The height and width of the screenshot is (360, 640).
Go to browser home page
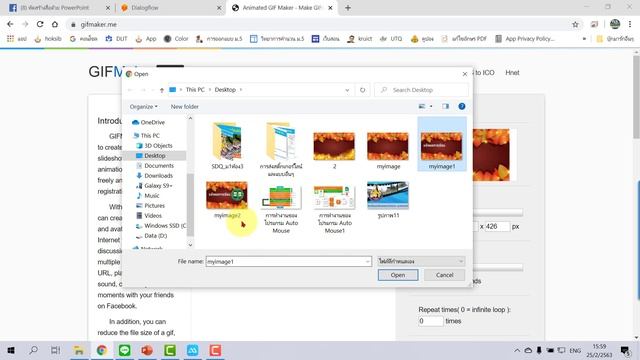point(55,24)
